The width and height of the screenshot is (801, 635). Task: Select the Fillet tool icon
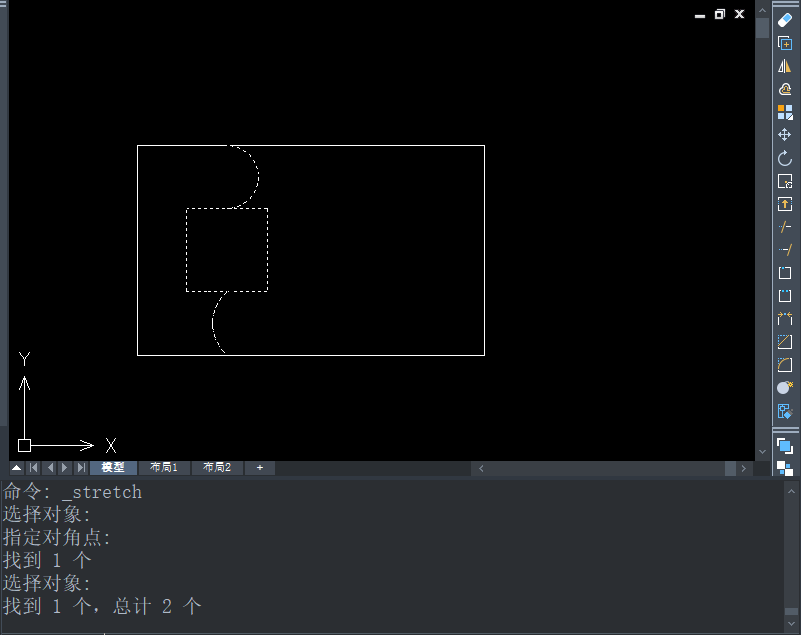coord(785,365)
